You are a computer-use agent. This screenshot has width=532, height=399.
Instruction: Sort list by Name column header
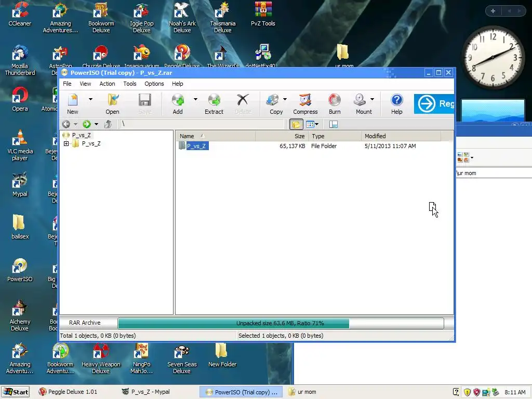tap(216, 136)
